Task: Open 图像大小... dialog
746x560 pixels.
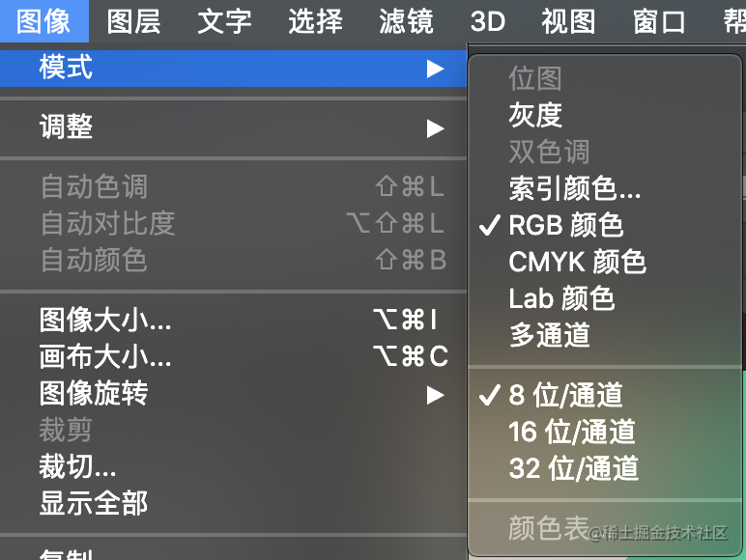Action: coord(233,319)
